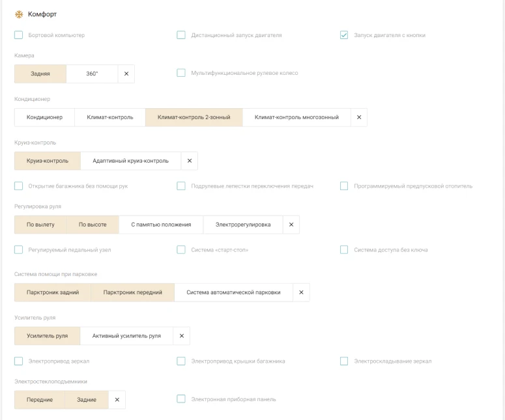Enable the Бортовой компьютер checkbox
This screenshot has height=420, width=505.
pos(19,35)
